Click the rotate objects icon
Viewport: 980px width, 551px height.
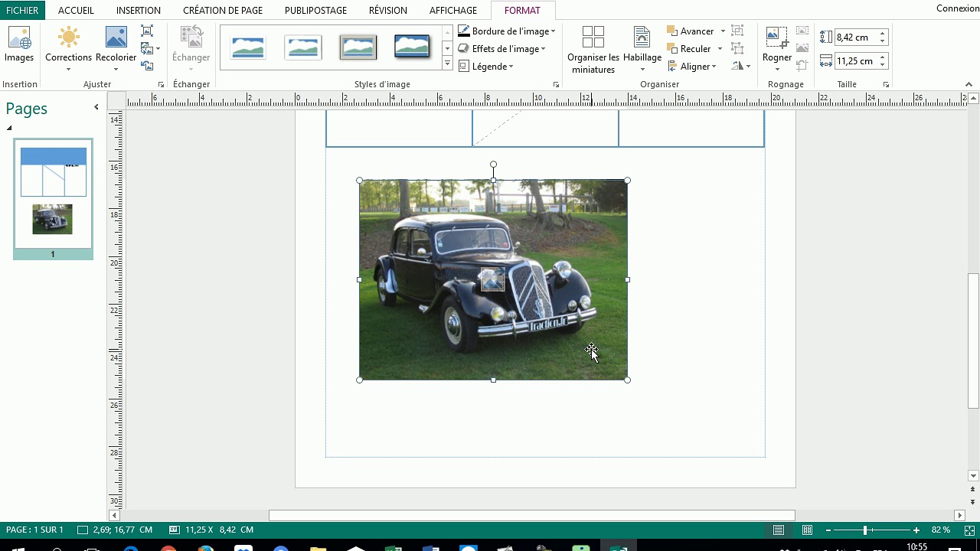(x=739, y=67)
